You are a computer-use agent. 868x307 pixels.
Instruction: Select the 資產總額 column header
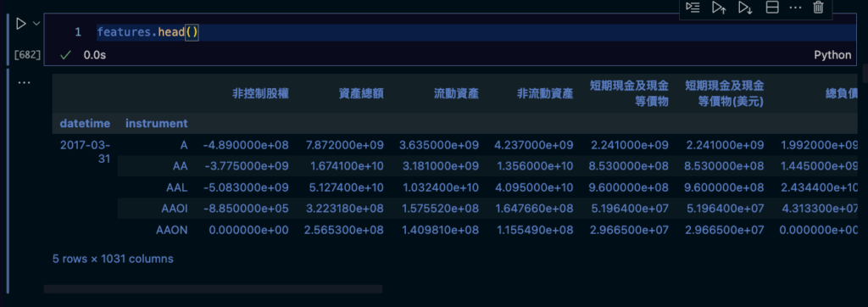coord(361,93)
